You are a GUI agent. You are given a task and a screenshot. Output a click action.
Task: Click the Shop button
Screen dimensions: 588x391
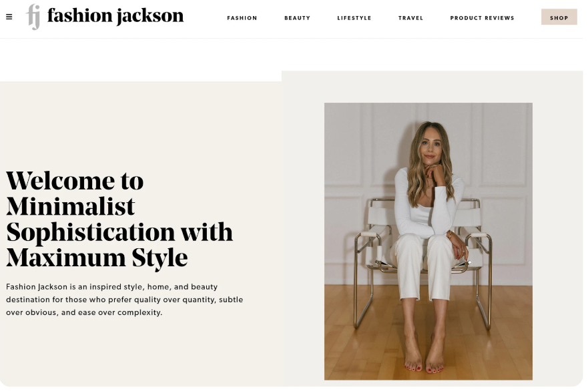559,17
